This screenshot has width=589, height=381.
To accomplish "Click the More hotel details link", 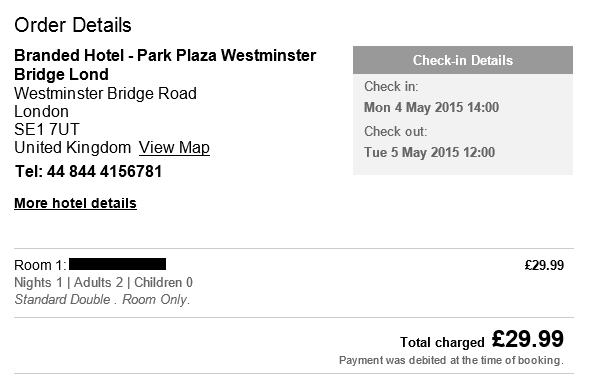I will click(76, 203).
